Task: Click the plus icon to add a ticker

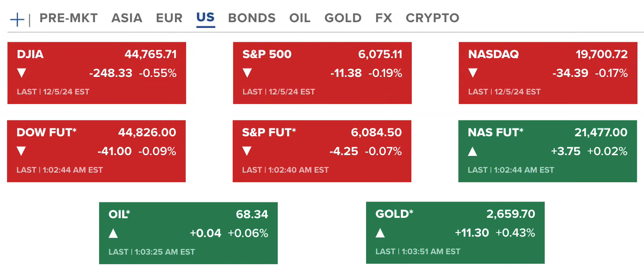Action: coord(17,18)
